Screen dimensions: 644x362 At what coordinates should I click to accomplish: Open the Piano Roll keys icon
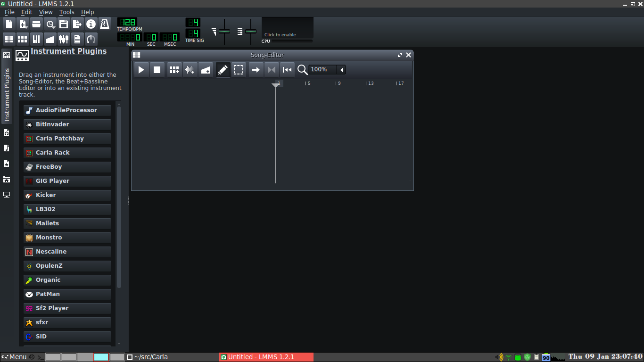click(x=36, y=39)
